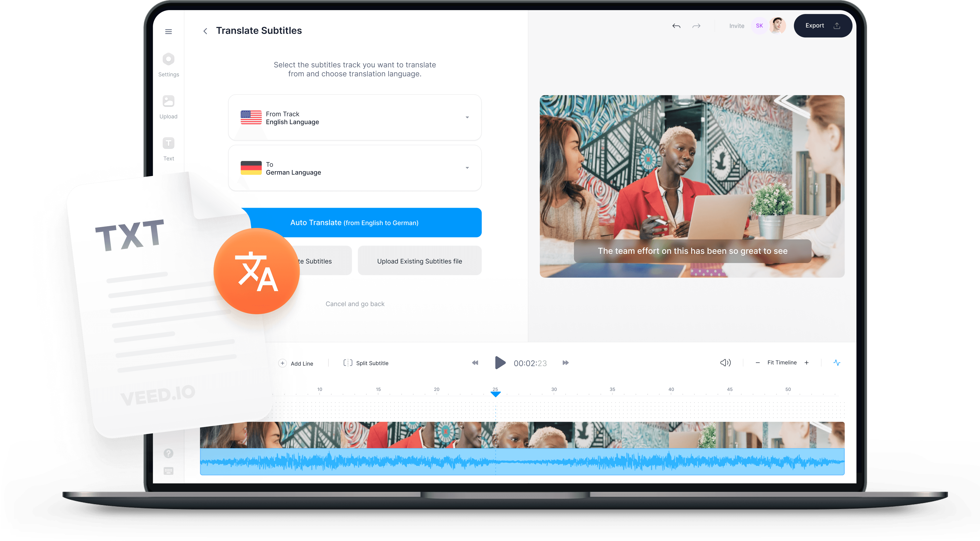Drag the timeline position marker at 25
Image resolution: width=980 pixels, height=541 pixels.
click(495, 393)
